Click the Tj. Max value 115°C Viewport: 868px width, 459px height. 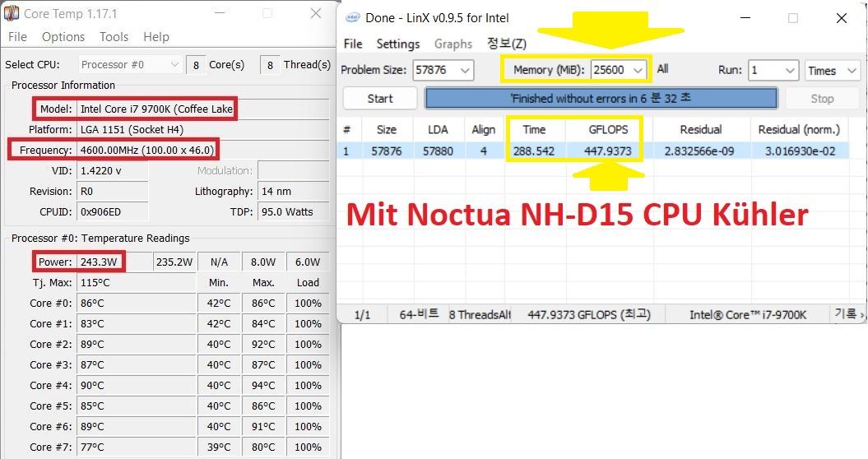coord(137,282)
